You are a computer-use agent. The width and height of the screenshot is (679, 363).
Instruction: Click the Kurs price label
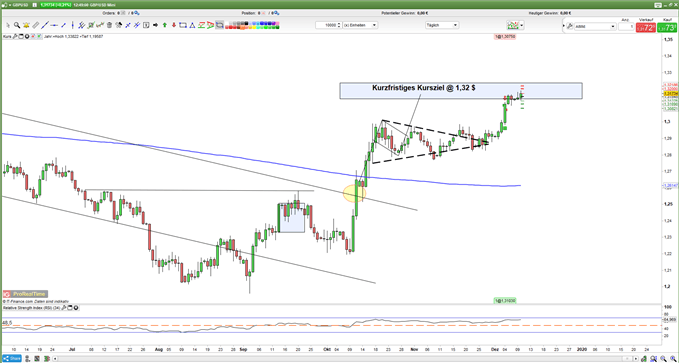[7, 36]
